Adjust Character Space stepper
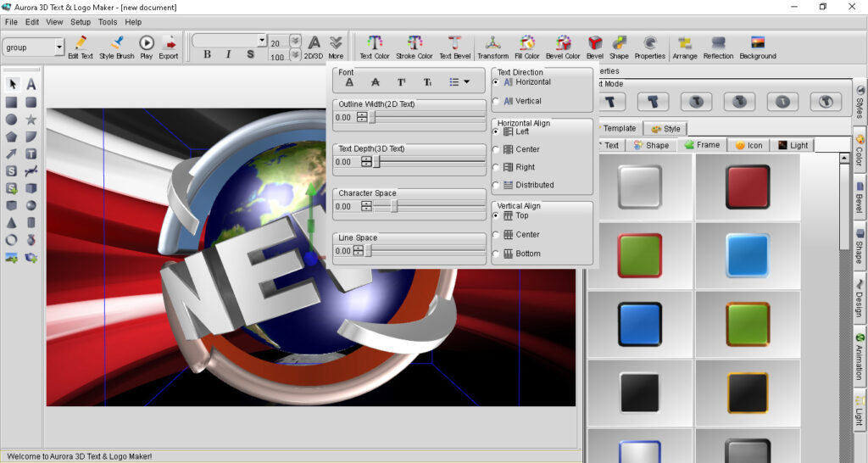The image size is (868, 463). click(x=366, y=206)
